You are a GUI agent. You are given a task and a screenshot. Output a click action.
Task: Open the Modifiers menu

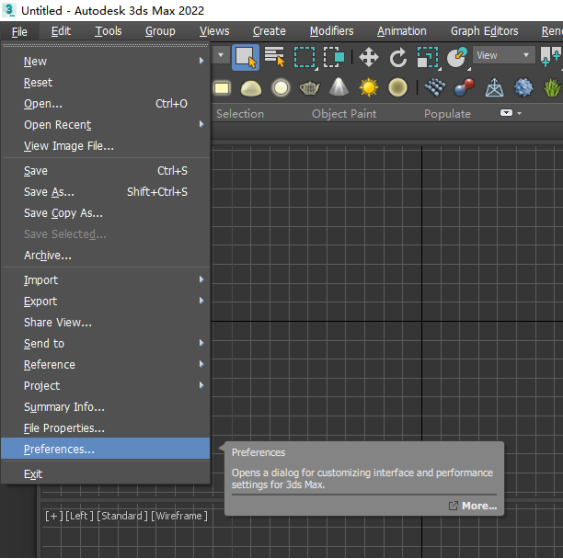(x=331, y=31)
